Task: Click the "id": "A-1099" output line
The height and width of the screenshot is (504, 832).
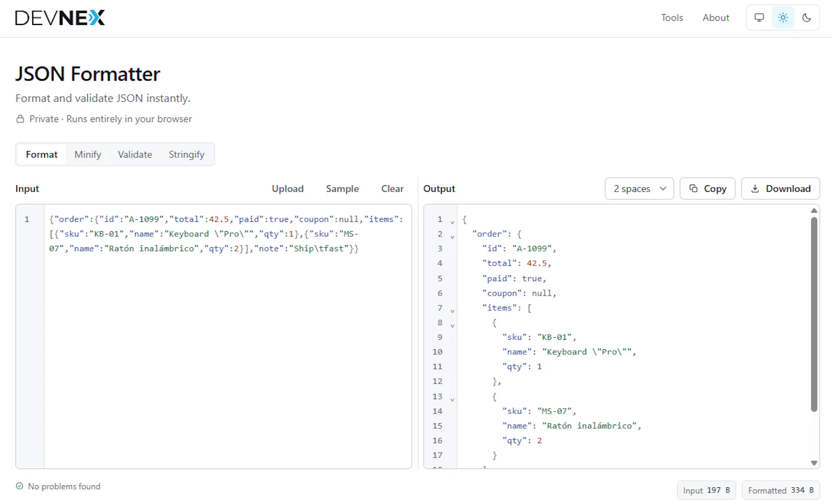Action: (x=519, y=248)
